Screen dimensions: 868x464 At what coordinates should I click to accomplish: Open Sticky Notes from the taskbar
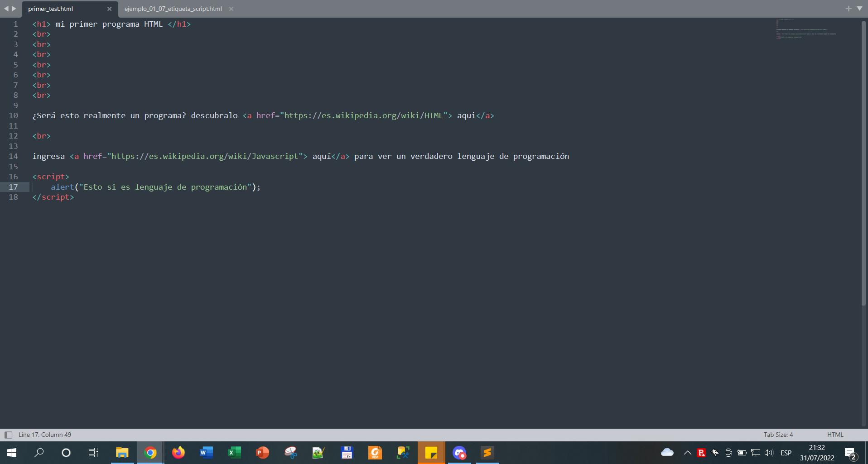[x=431, y=453]
